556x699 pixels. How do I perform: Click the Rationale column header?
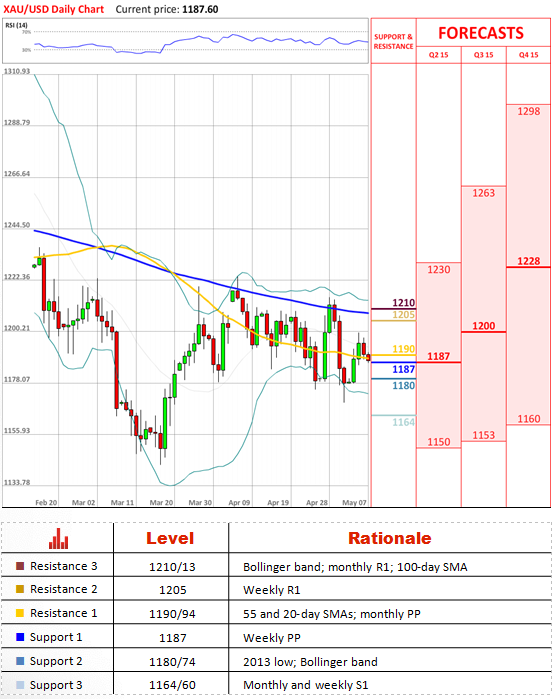tap(390, 538)
